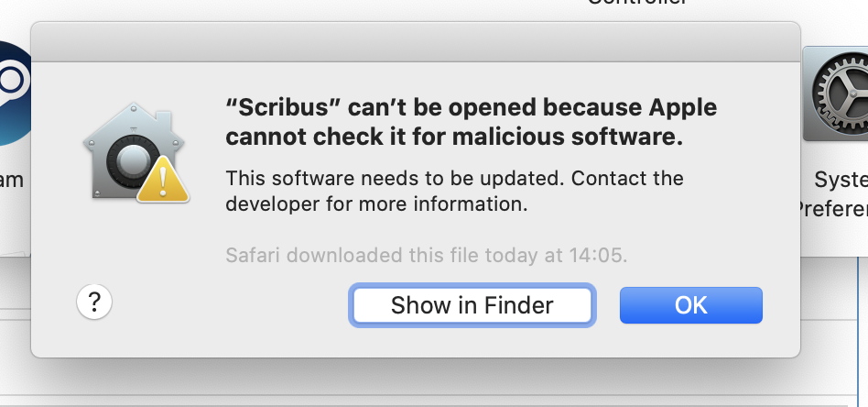Click the partially hidden Controller label
The image size is (868, 407).
[637, 4]
